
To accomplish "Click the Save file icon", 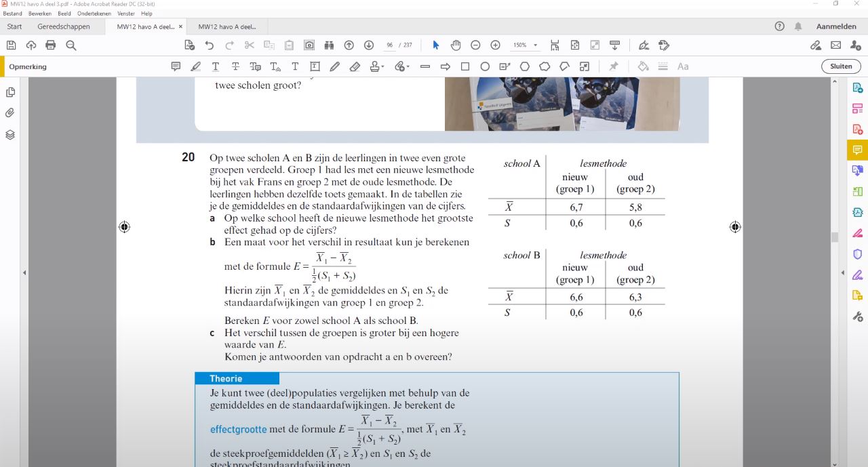I will 11,45.
